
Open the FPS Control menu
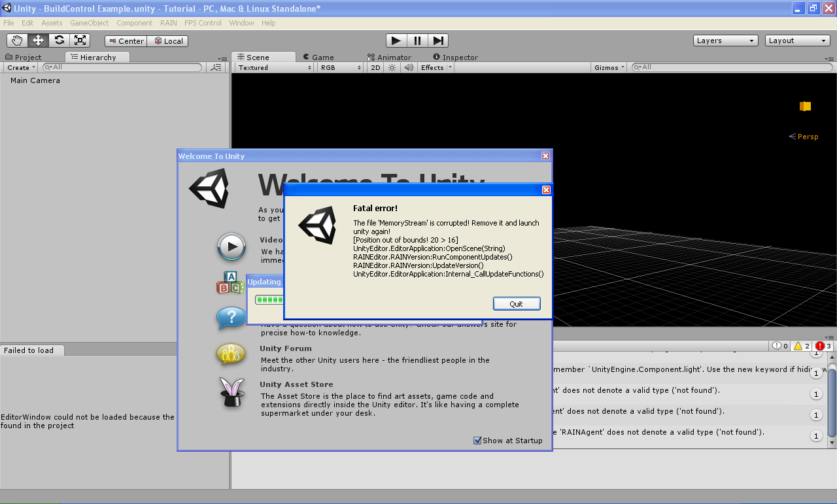pos(203,23)
